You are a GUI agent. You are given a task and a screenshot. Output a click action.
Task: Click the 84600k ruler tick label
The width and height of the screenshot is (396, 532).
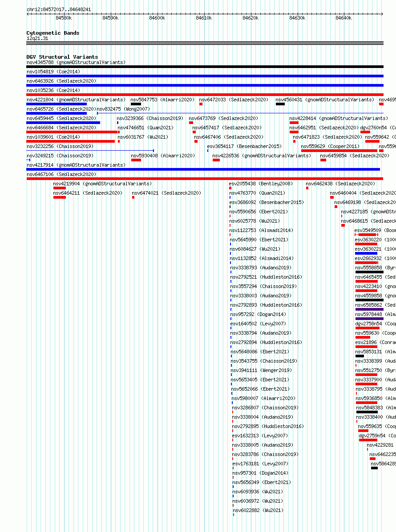(x=157, y=18)
